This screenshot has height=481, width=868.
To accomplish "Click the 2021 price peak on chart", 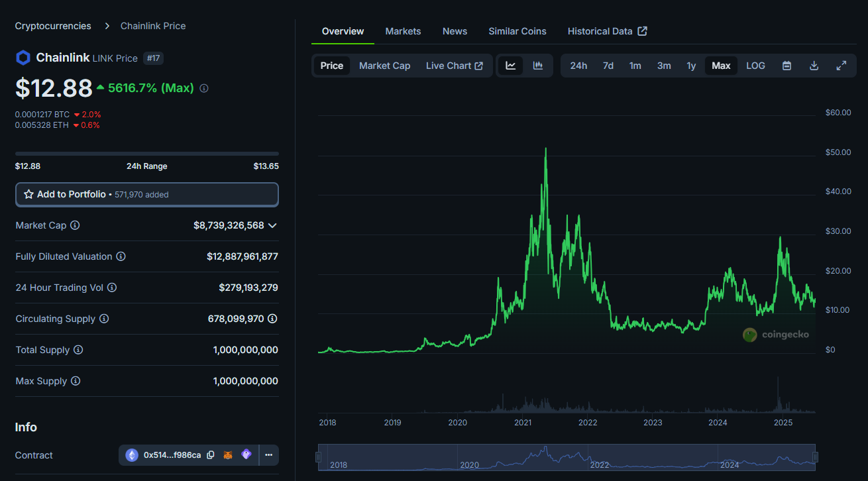I will 546,148.
